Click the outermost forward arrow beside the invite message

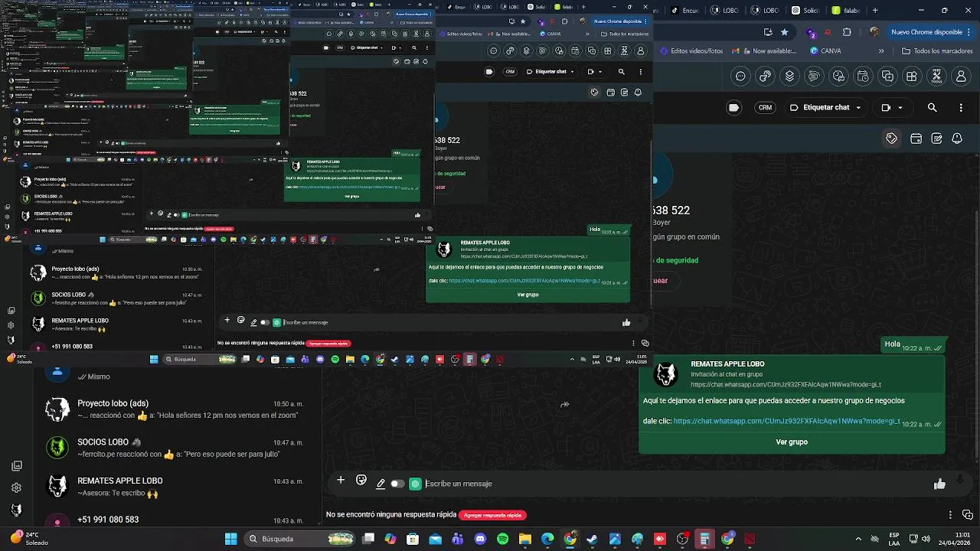[x=564, y=405]
